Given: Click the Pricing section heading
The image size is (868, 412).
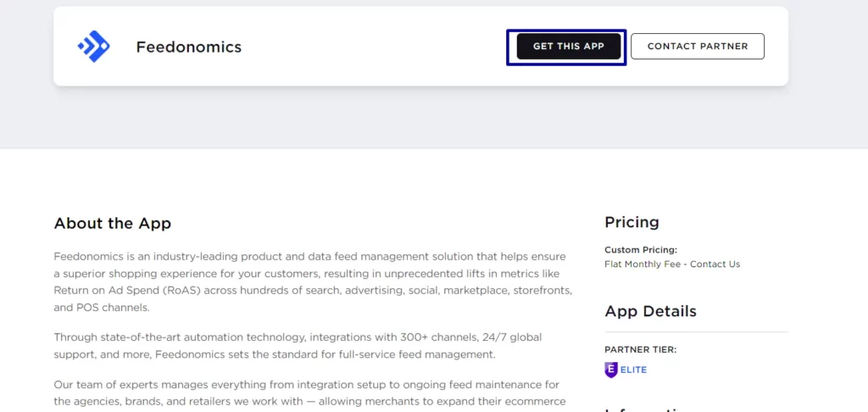Looking at the screenshot, I should coord(632,223).
